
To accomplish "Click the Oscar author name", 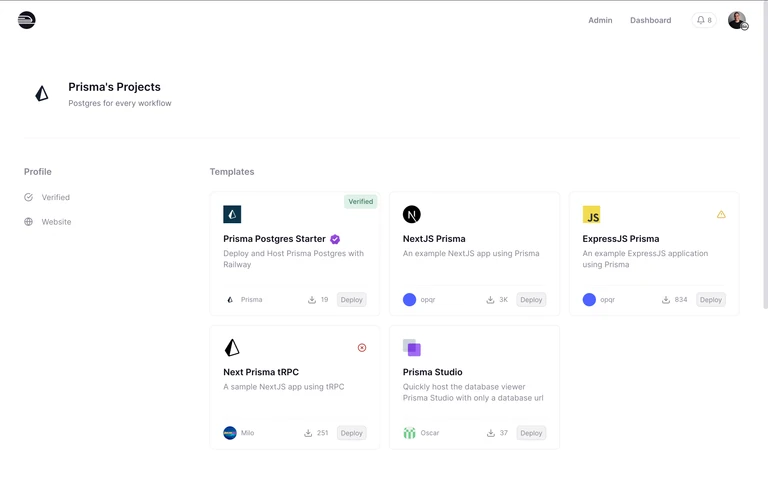I will pos(430,433).
